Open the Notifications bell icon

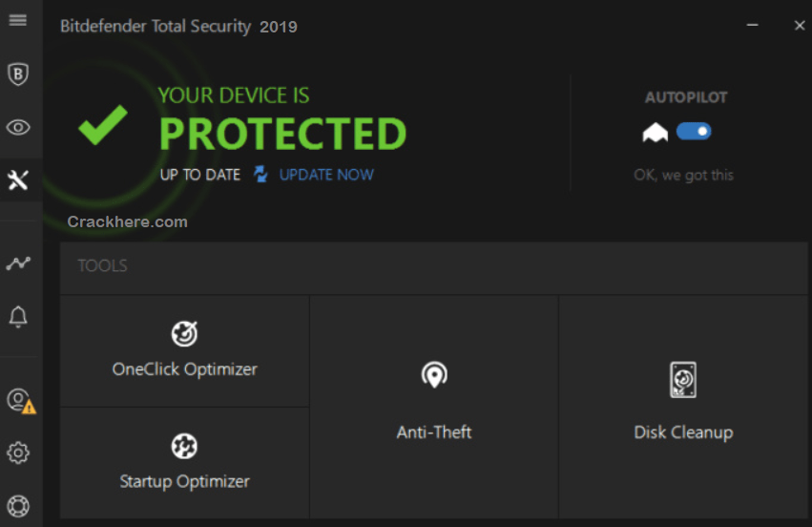click(18, 317)
